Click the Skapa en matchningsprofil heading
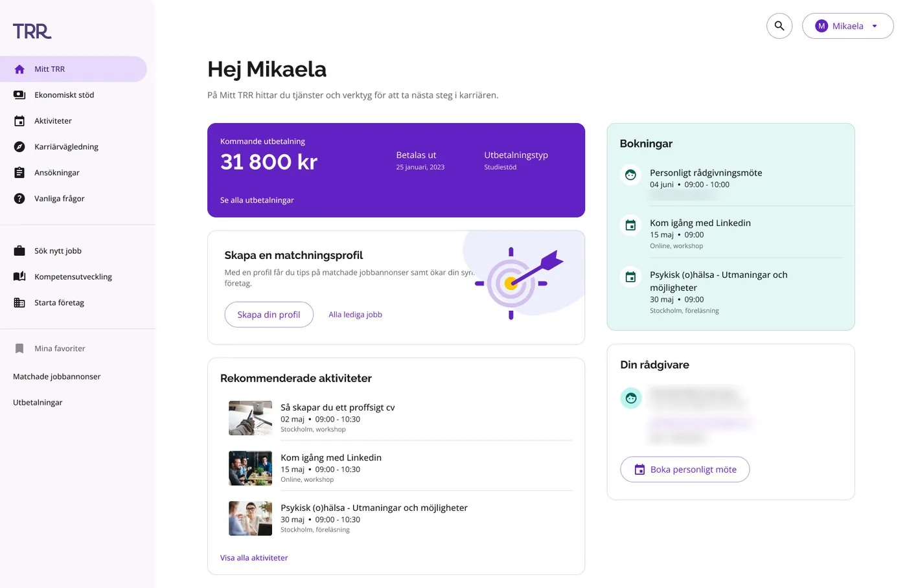The image size is (907, 588). click(293, 255)
